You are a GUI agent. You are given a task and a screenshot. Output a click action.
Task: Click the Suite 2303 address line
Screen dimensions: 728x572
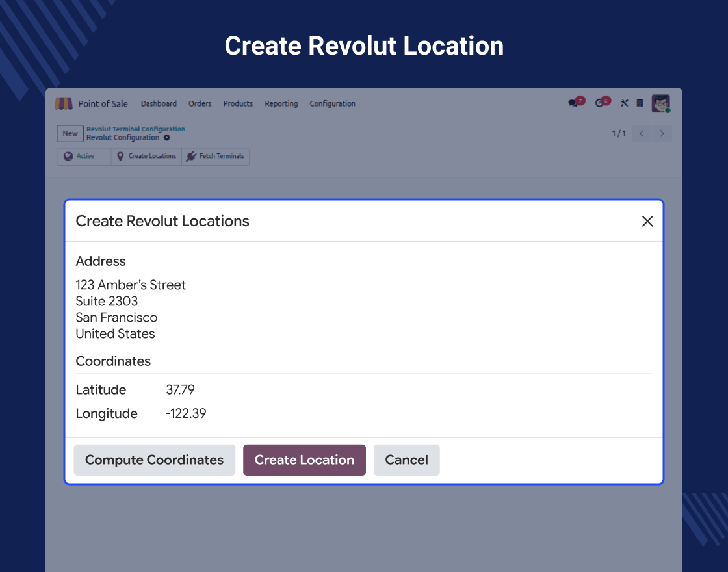(107, 302)
